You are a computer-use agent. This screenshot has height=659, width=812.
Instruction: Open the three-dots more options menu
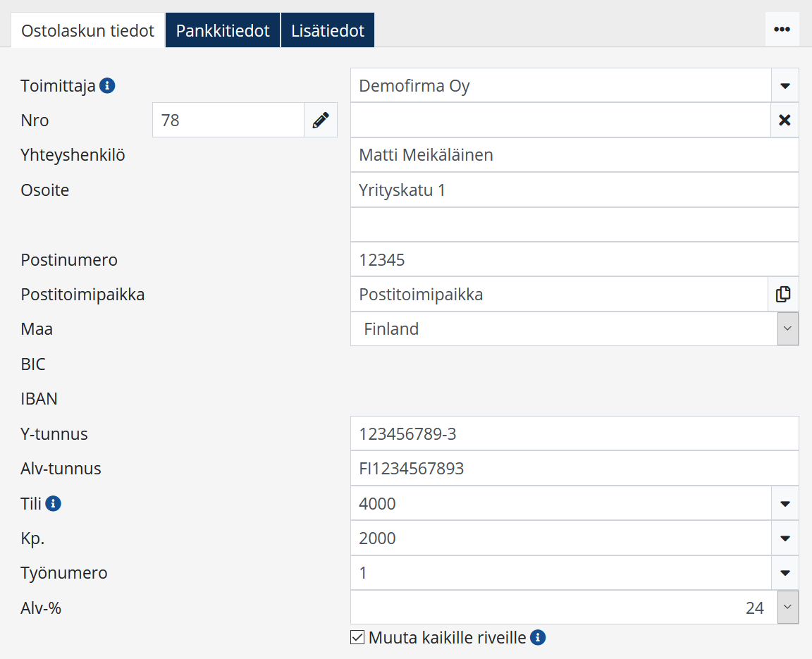(782, 30)
